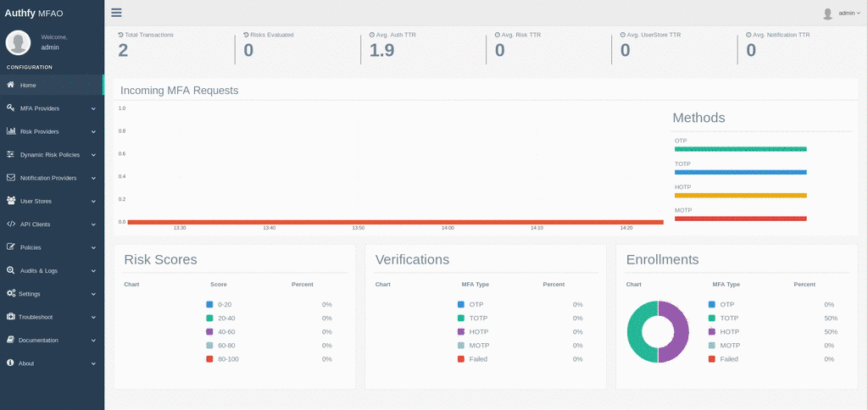The height and width of the screenshot is (410, 868).
Task: Click the Troubleshoot medkit icon
Action: [10, 317]
